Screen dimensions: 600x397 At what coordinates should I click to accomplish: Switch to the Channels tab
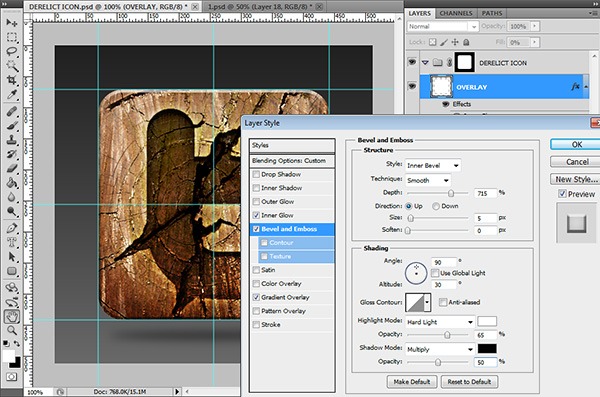point(456,13)
